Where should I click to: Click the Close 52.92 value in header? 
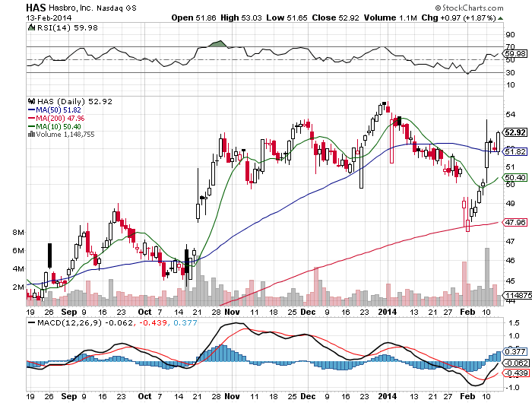click(x=335, y=17)
